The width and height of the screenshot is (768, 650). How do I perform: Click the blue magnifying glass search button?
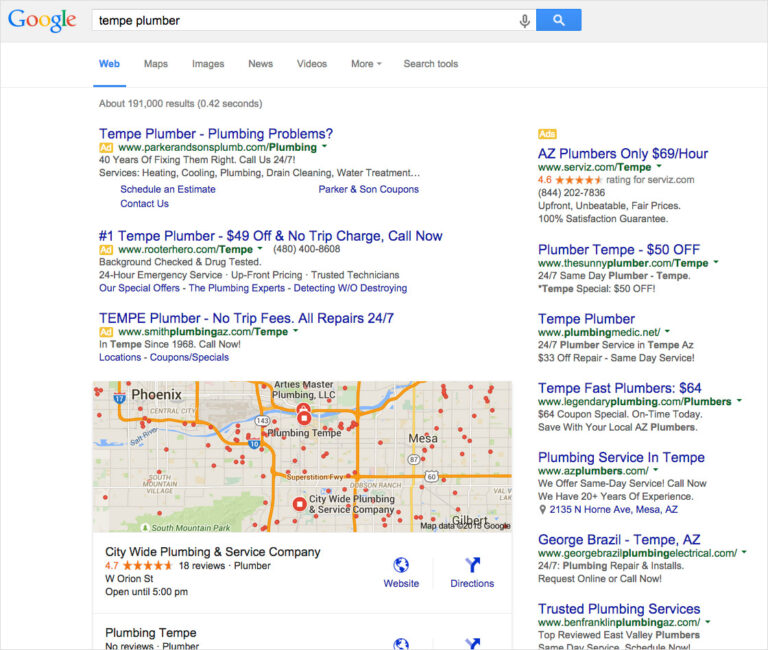558,20
